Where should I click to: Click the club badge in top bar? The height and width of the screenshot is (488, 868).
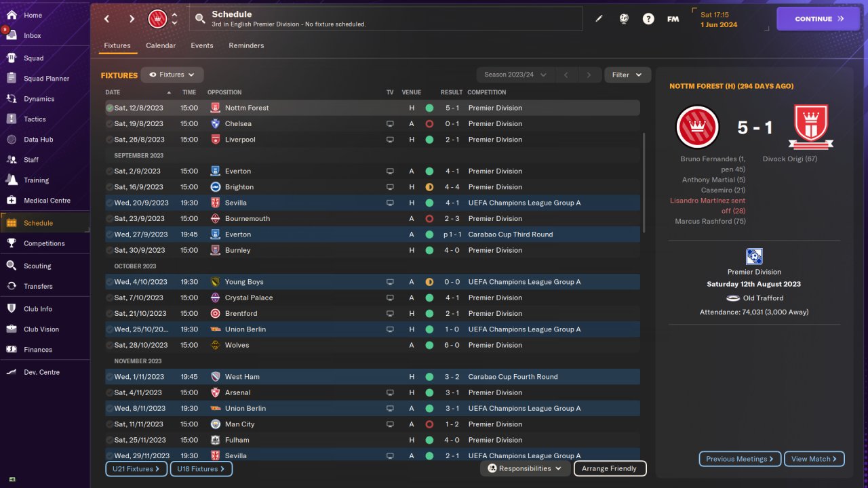157,19
